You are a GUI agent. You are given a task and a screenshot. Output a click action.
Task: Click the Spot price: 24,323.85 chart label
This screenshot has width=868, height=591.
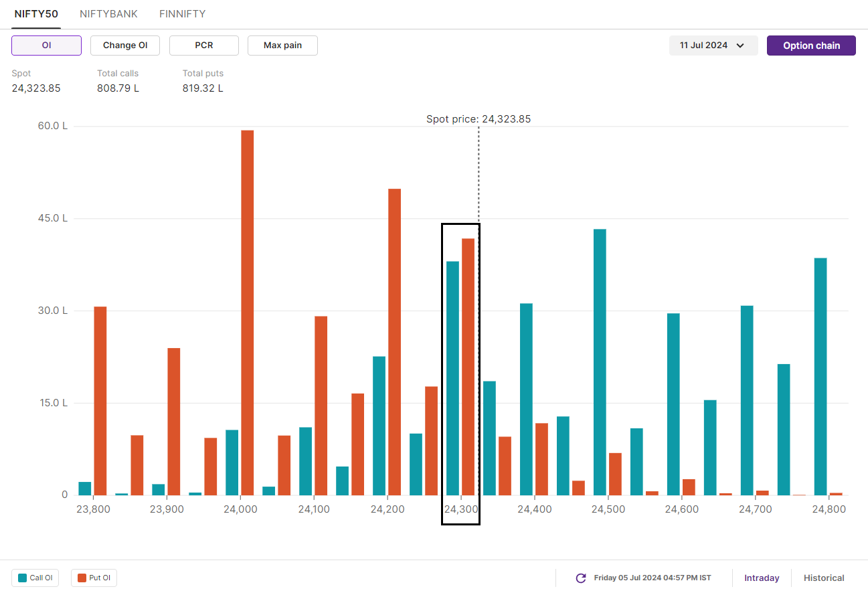tap(479, 119)
